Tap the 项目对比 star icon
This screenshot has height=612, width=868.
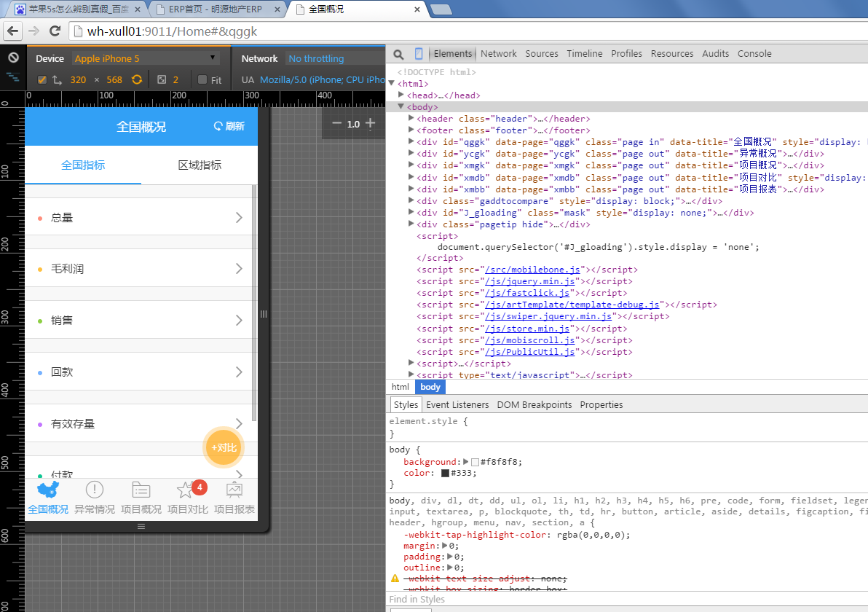(x=184, y=490)
